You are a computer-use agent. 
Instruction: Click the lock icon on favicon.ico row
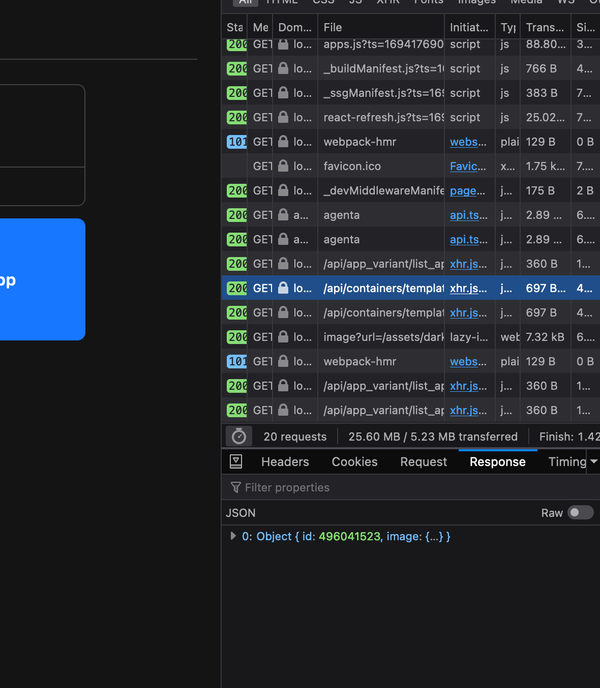[x=284, y=166]
